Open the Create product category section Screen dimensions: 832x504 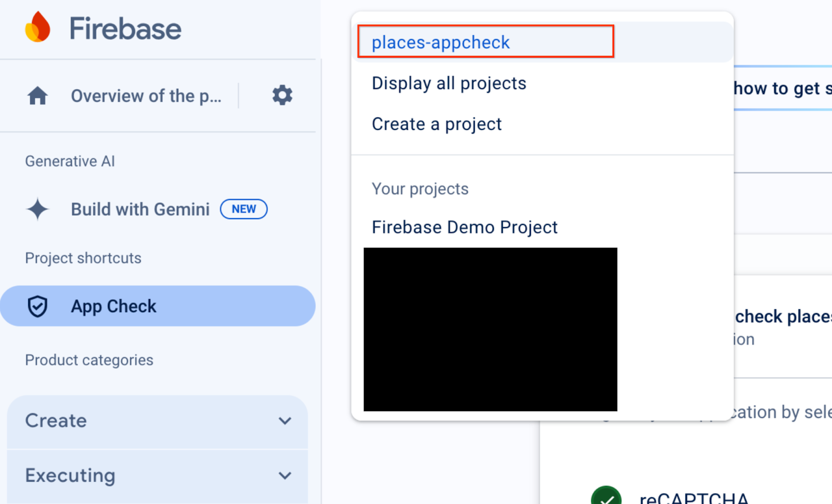pyautogui.click(x=56, y=421)
